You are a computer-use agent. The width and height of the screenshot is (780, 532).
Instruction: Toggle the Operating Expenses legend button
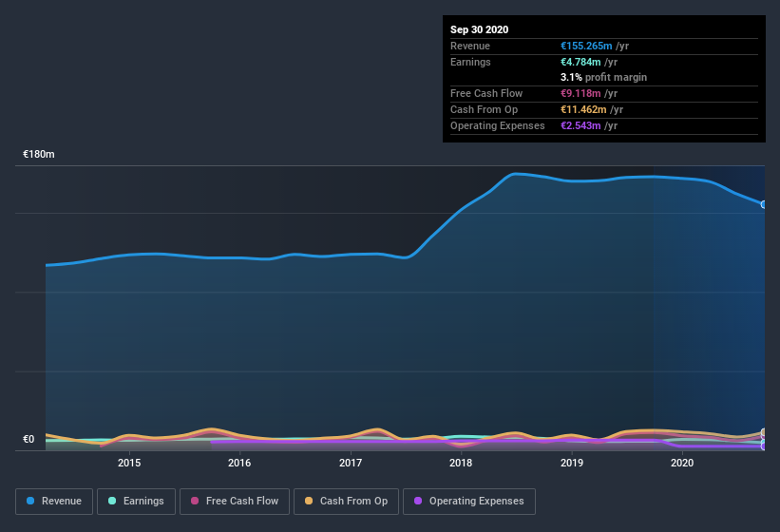(x=469, y=502)
